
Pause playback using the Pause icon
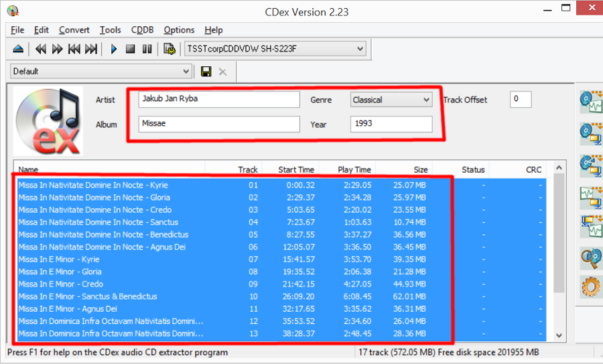[147, 49]
